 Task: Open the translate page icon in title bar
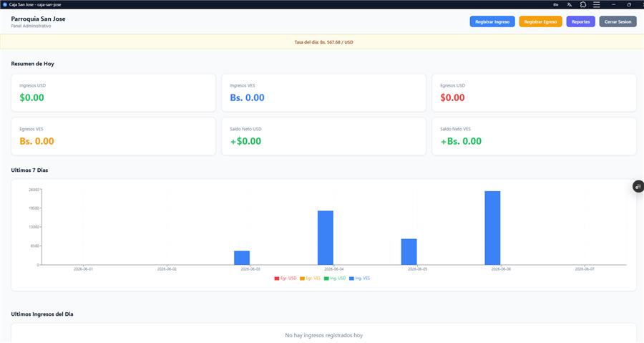[570, 4]
